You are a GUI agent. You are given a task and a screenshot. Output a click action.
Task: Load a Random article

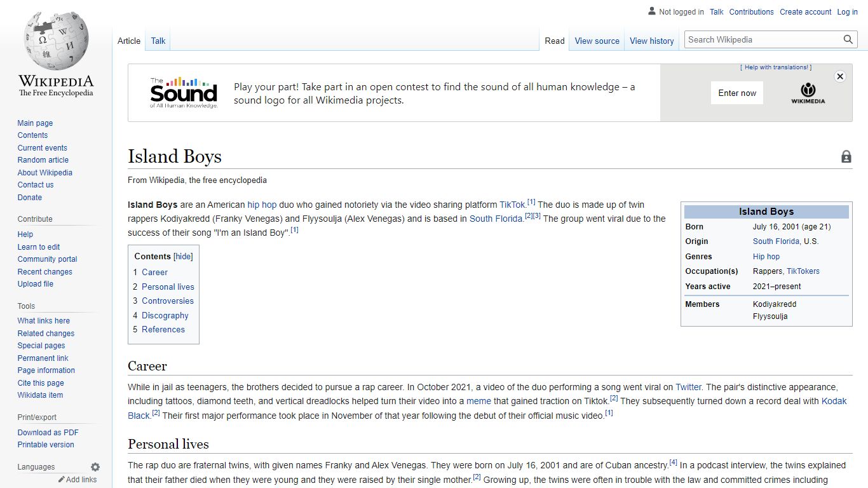[43, 160]
